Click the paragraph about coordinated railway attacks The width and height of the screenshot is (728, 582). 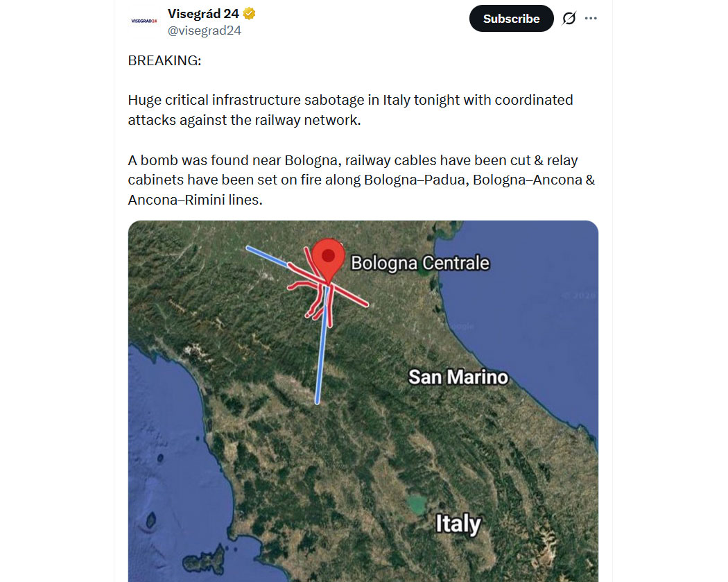pyautogui.click(x=350, y=110)
